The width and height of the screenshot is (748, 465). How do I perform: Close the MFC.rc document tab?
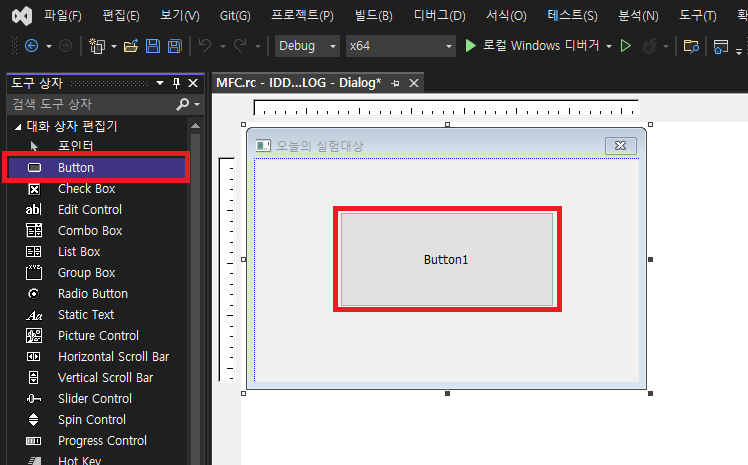[414, 83]
